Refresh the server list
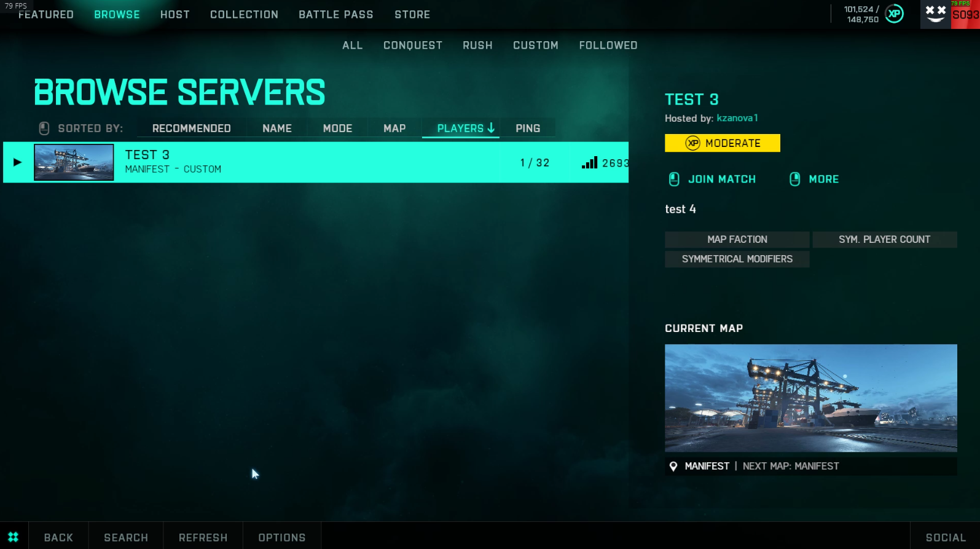The image size is (980, 549). [203, 537]
